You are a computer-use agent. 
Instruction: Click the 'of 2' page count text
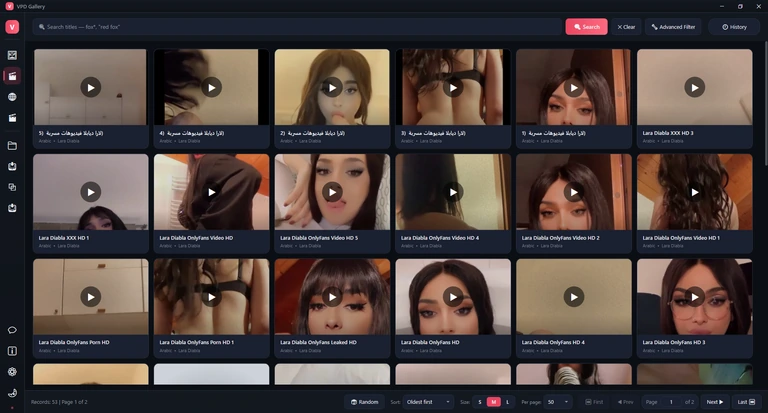689,402
